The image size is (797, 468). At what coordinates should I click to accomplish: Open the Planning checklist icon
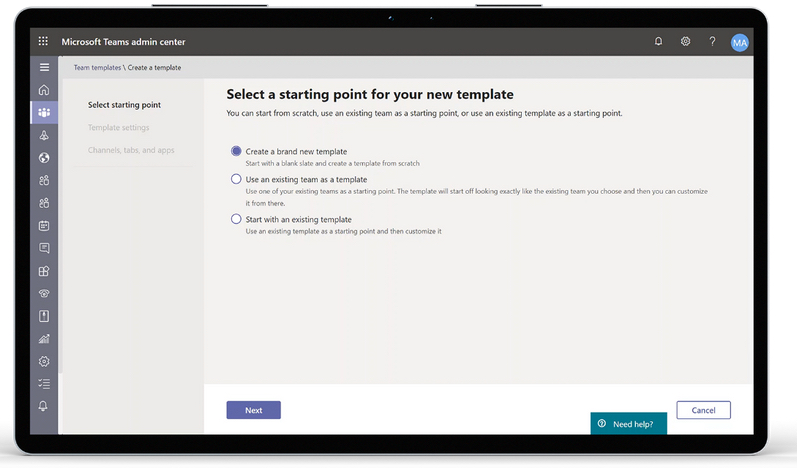point(44,384)
